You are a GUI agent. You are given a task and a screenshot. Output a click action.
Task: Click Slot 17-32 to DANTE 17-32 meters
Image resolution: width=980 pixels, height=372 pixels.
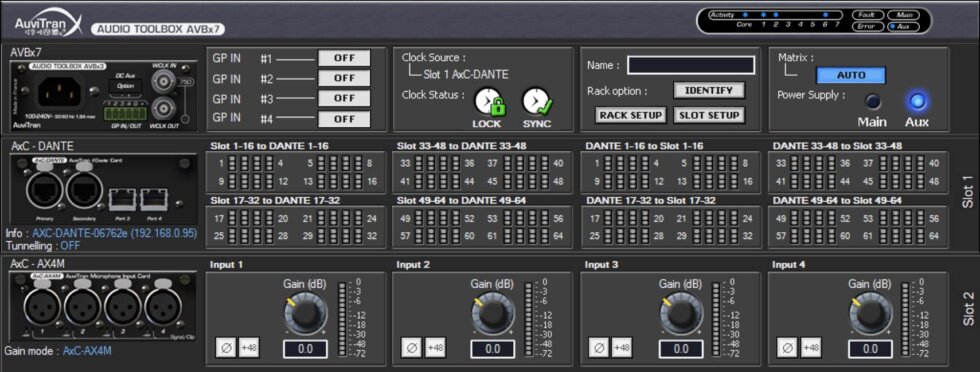(296, 228)
